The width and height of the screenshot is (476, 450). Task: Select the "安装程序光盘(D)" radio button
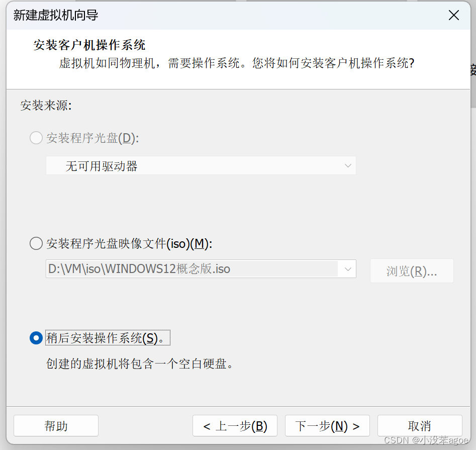pos(36,138)
